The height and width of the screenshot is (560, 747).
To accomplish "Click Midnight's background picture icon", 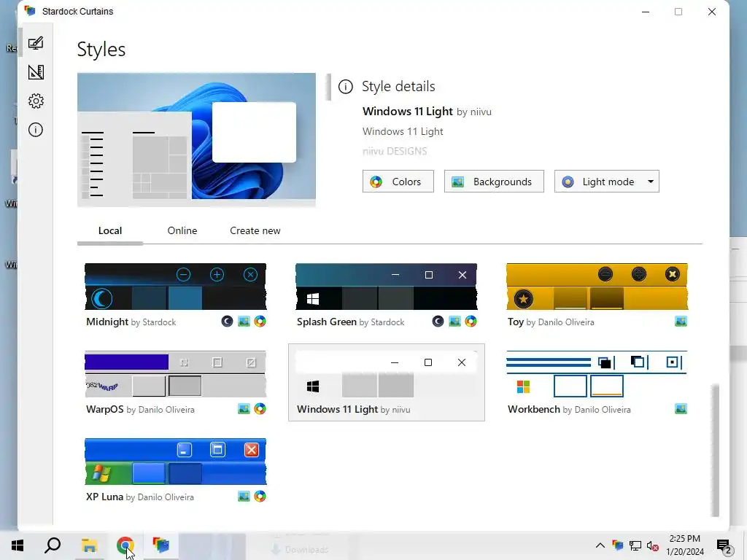I will (x=244, y=322).
